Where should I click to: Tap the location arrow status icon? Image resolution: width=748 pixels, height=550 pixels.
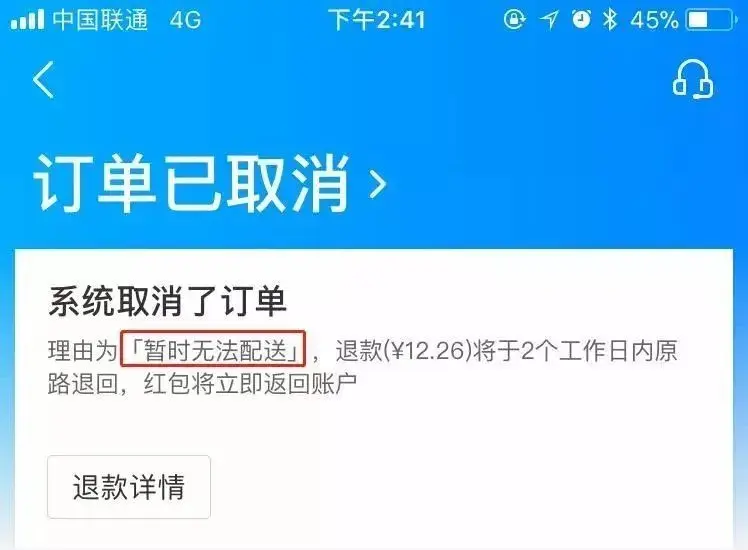(549, 20)
